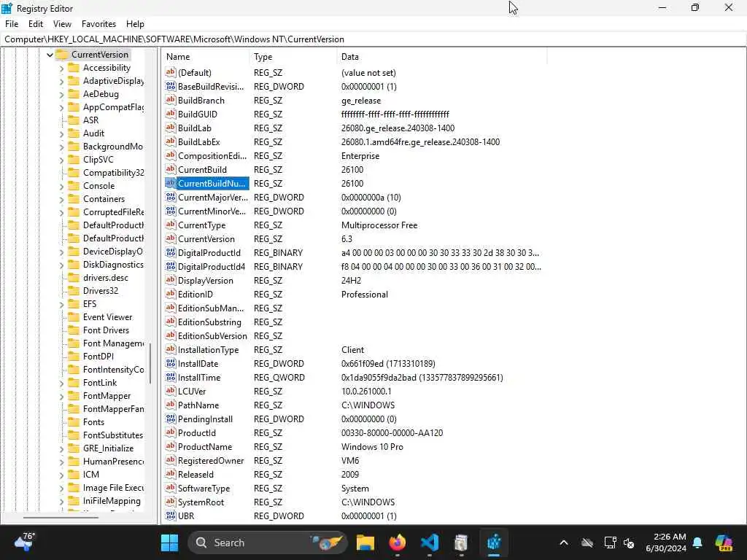This screenshot has height=560, width=747.
Task: Click the Data column header
Action: tap(441, 57)
